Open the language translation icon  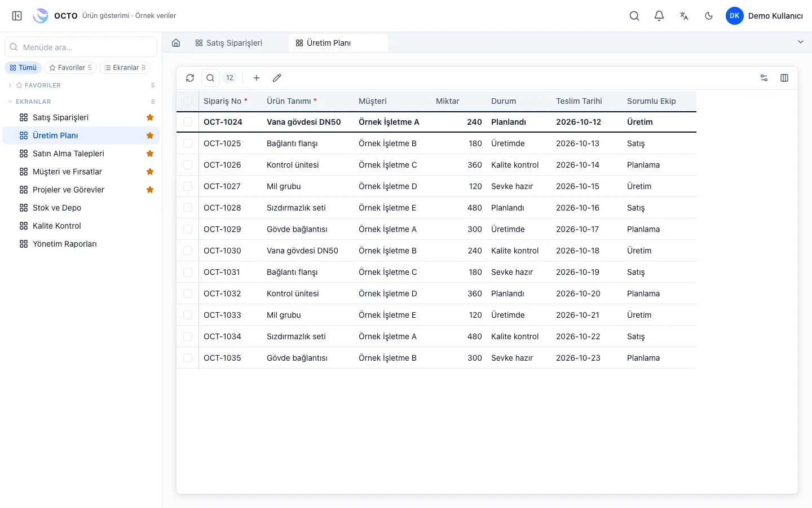[684, 16]
